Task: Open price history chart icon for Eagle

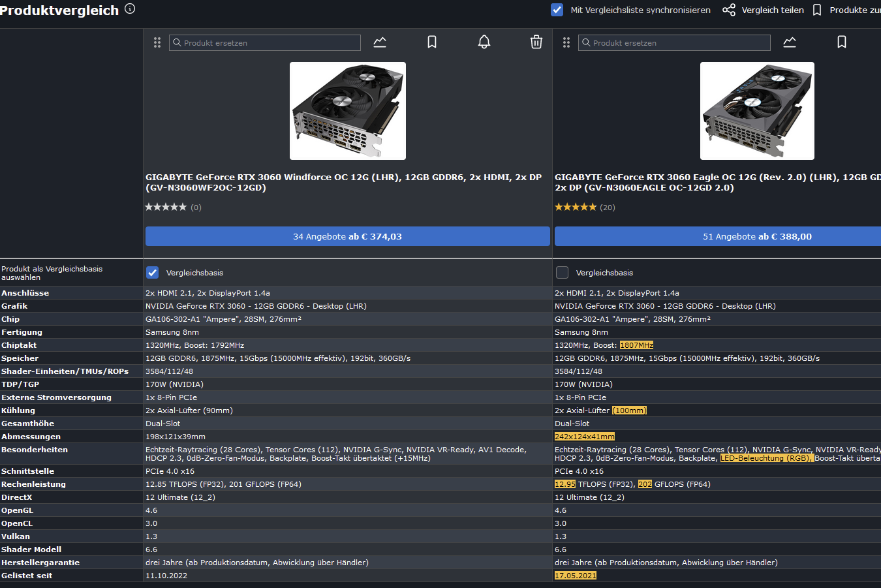Action: pos(790,42)
